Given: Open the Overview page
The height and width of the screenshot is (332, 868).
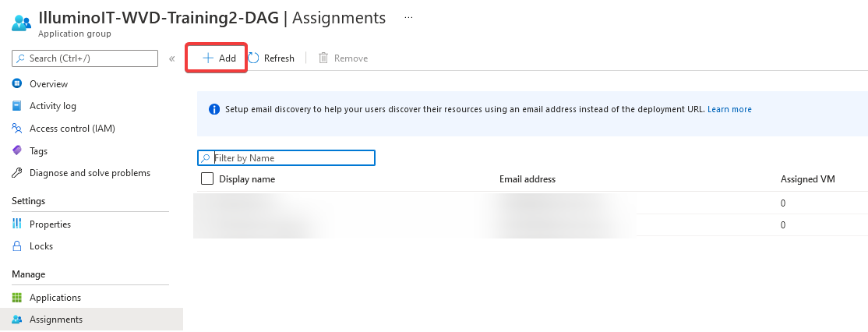Looking at the screenshot, I should [x=49, y=84].
